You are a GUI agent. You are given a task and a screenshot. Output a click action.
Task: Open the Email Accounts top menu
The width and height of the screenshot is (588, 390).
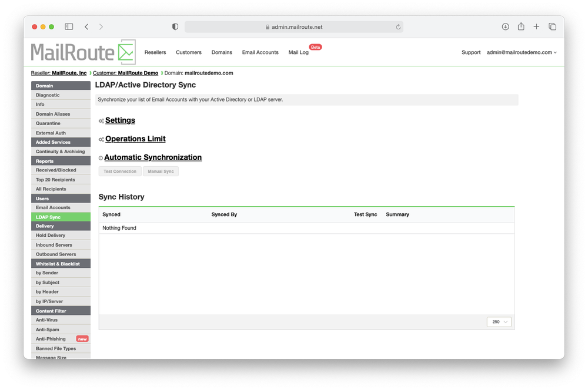(x=260, y=52)
